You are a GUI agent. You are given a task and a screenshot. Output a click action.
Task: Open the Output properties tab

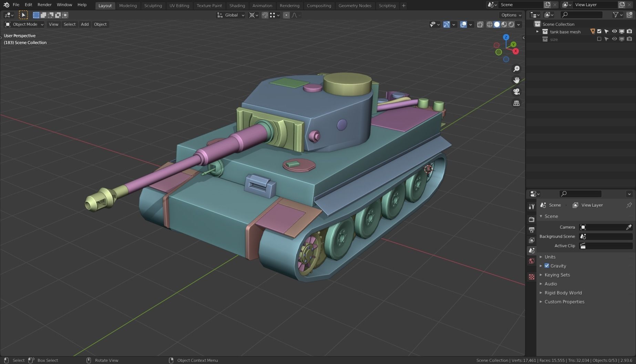(532, 230)
